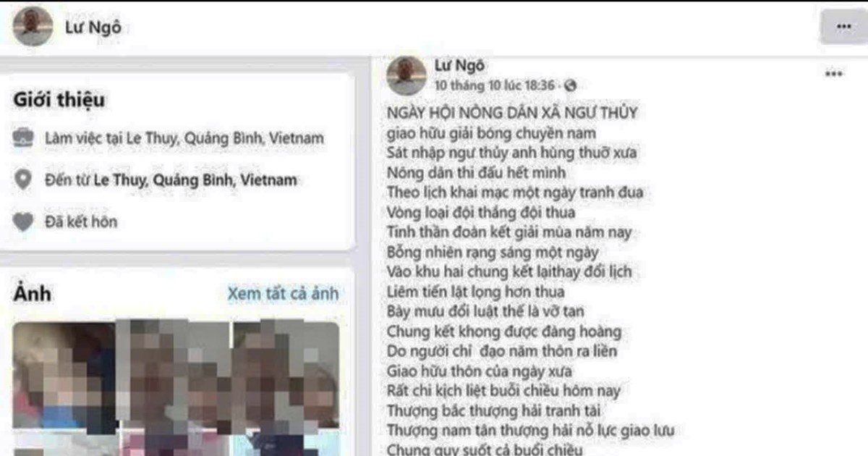The image size is (868, 456).
Task: Click the profile avatar in the top header
Action: (33, 26)
